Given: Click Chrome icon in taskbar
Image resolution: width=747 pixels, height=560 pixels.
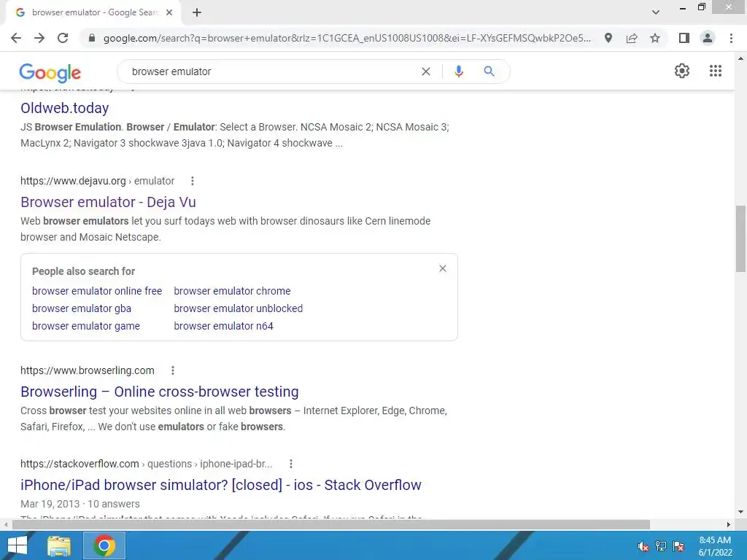Looking at the screenshot, I should [x=104, y=545].
